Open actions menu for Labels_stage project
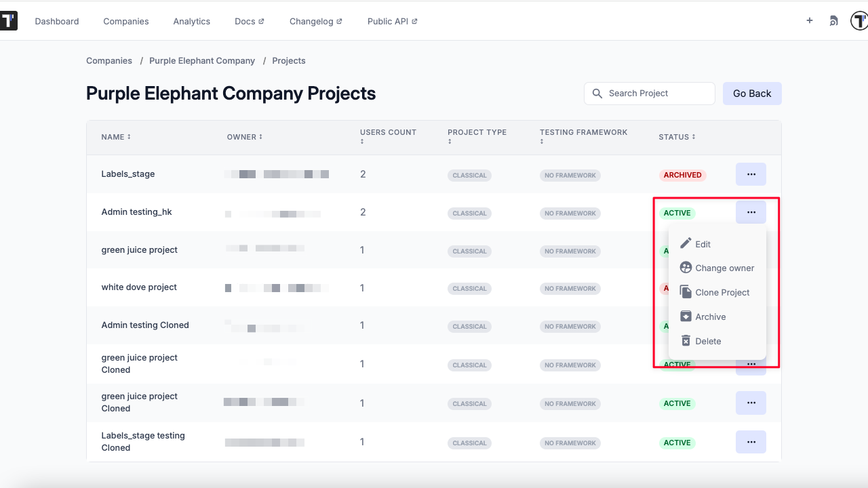Screen dimensions: 868x488 [x=751, y=174]
